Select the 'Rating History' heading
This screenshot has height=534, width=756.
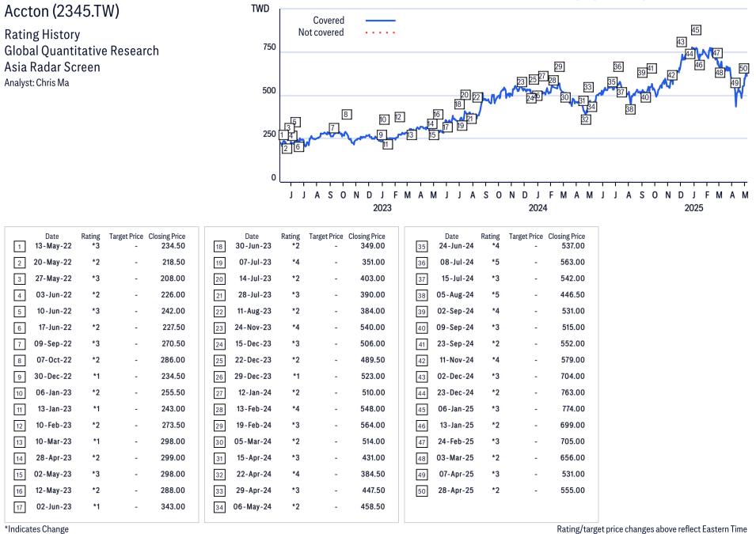[43, 34]
